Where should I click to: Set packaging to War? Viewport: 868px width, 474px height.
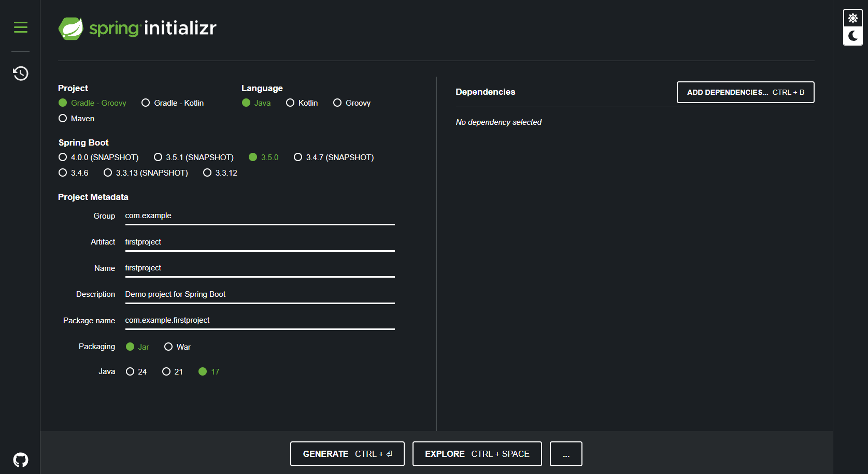point(177,347)
